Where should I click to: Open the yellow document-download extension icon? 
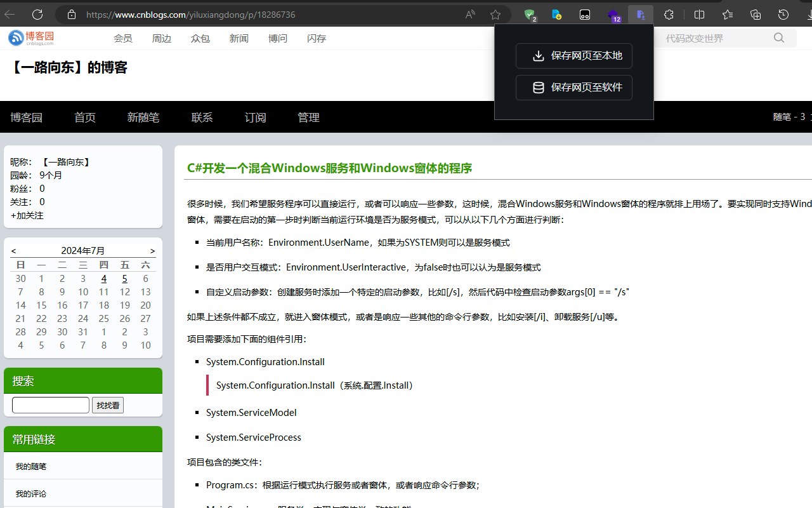click(x=557, y=14)
